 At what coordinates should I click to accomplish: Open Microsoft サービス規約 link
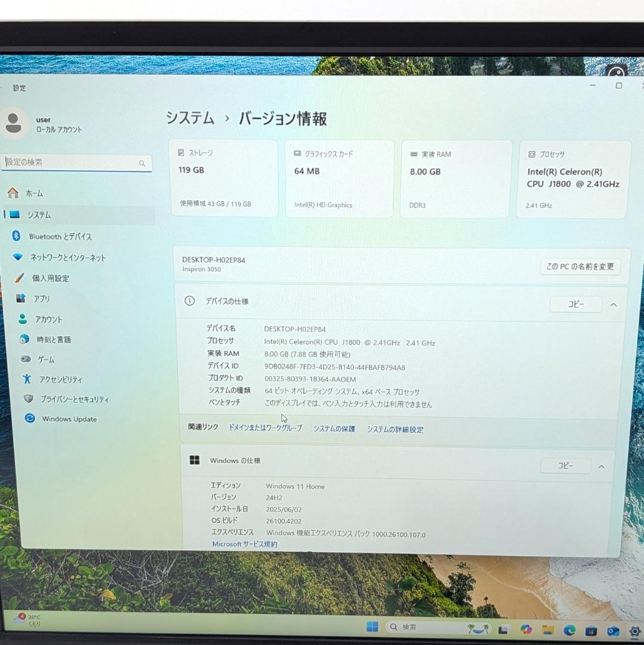click(245, 544)
